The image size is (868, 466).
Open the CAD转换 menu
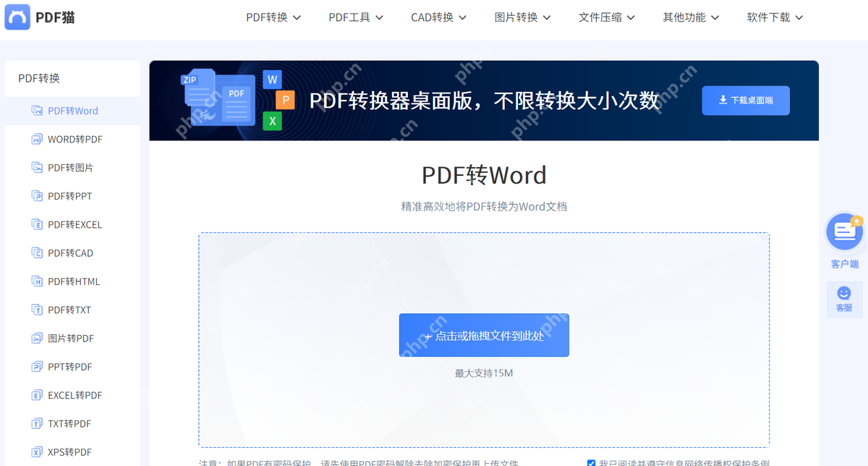[439, 17]
